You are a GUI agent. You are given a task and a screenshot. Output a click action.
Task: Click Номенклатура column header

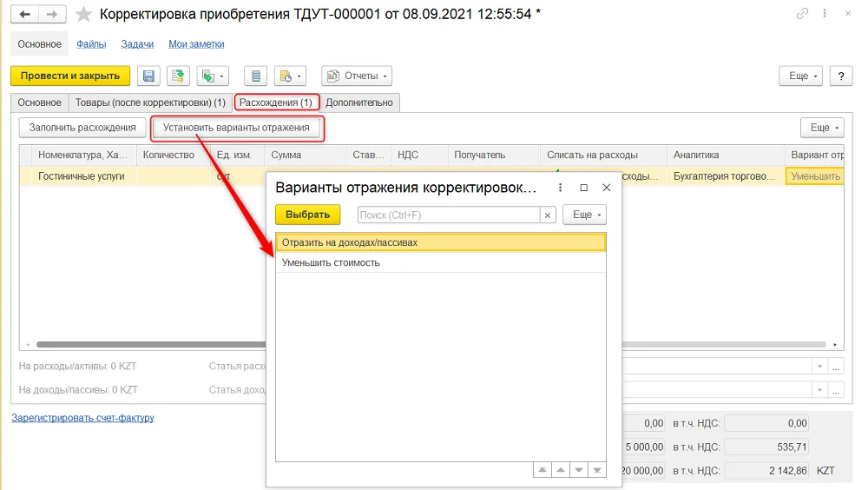pyautogui.click(x=82, y=156)
